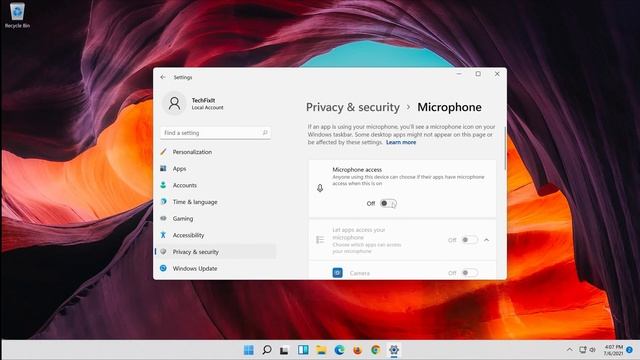Click the Find a setting search box
The width and height of the screenshot is (640, 360).
click(215, 133)
